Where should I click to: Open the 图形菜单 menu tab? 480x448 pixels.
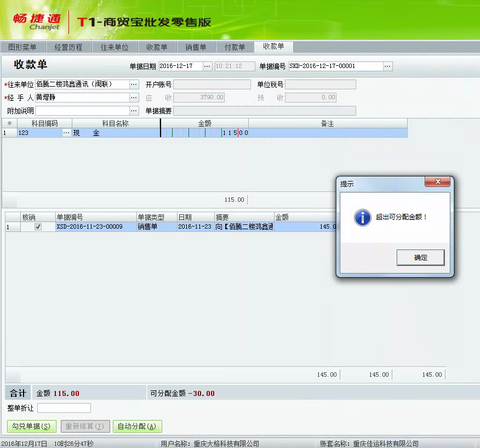22,47
